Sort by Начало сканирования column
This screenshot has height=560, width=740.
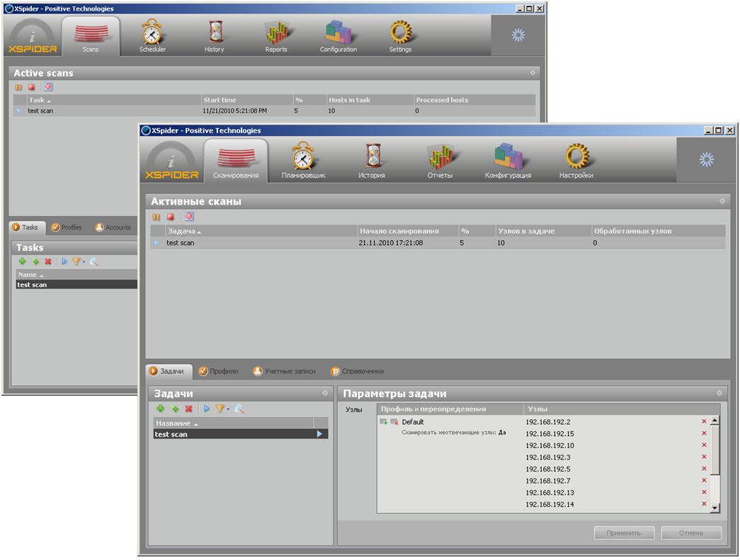(x=408, y=232)
